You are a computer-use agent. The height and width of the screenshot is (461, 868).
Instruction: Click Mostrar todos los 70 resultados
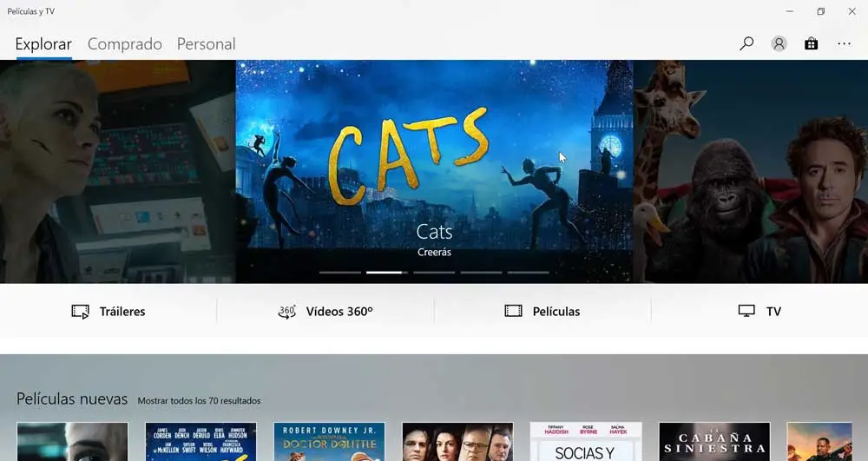click(199, 401)
